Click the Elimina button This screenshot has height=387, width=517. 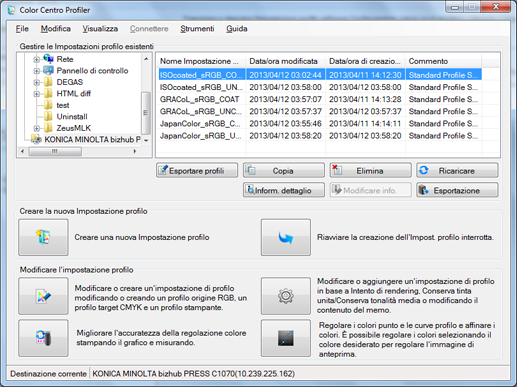[x=370, y=171]
